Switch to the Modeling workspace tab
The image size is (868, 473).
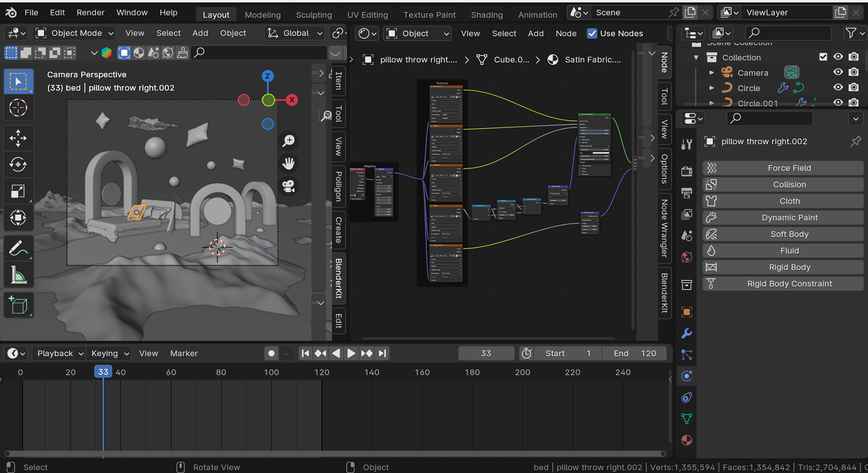point(263,15)
